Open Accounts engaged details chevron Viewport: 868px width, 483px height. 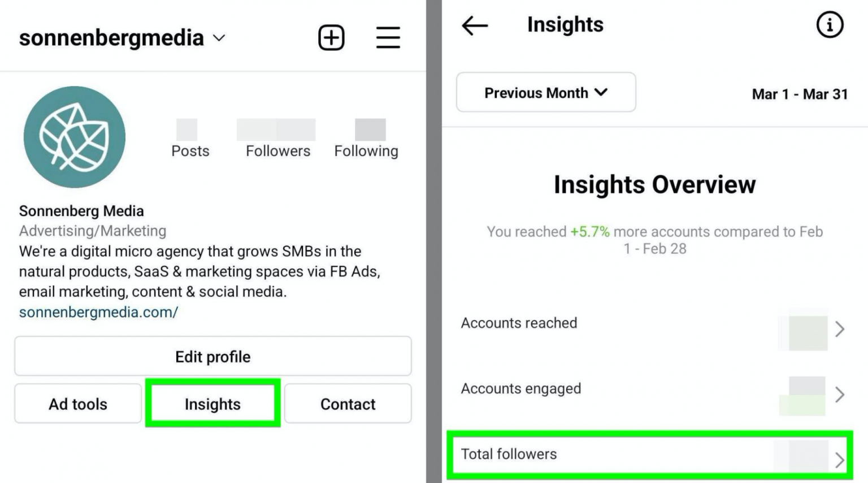tap(840, 394)
